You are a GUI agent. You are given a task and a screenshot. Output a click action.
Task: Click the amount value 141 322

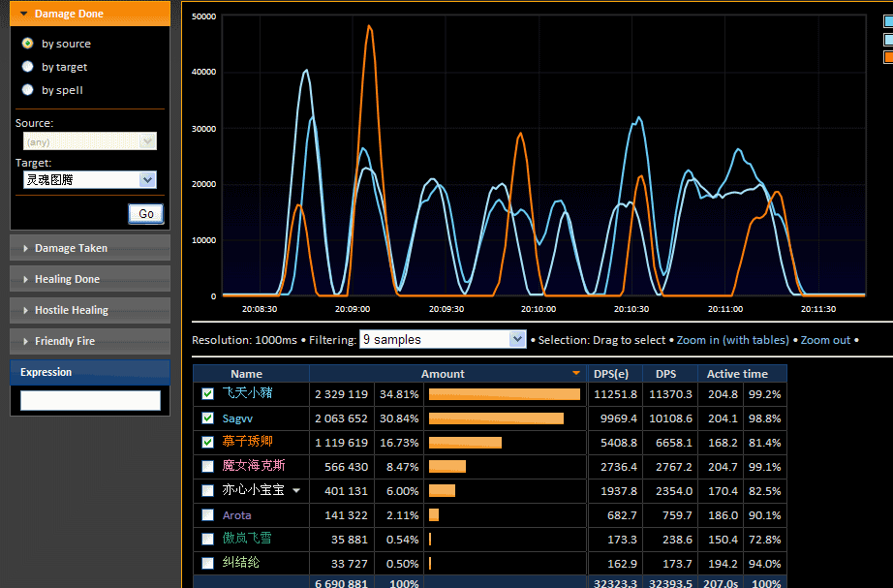[x=347, y=515]
